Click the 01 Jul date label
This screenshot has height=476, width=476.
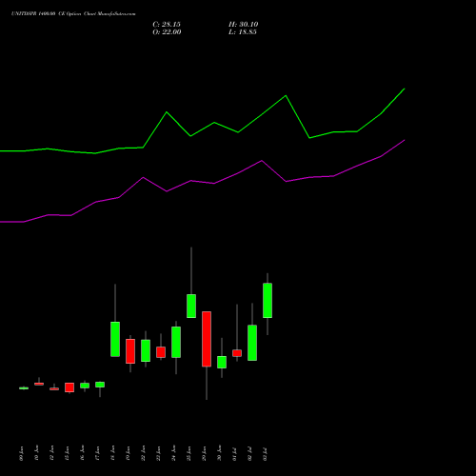(x=234, y=453)
